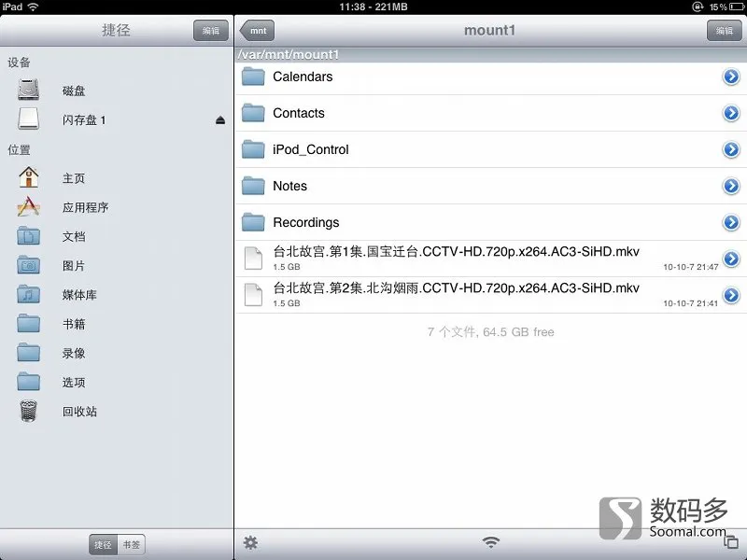Open 应用程序 applications icon
This screenshot has width=747, height=560.
click(x=29, y=206)
